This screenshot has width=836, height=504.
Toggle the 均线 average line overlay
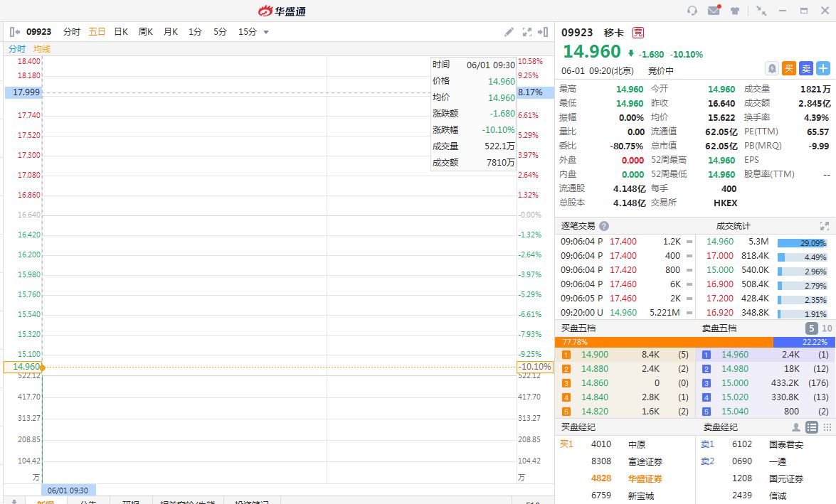[x=42, y=49]
